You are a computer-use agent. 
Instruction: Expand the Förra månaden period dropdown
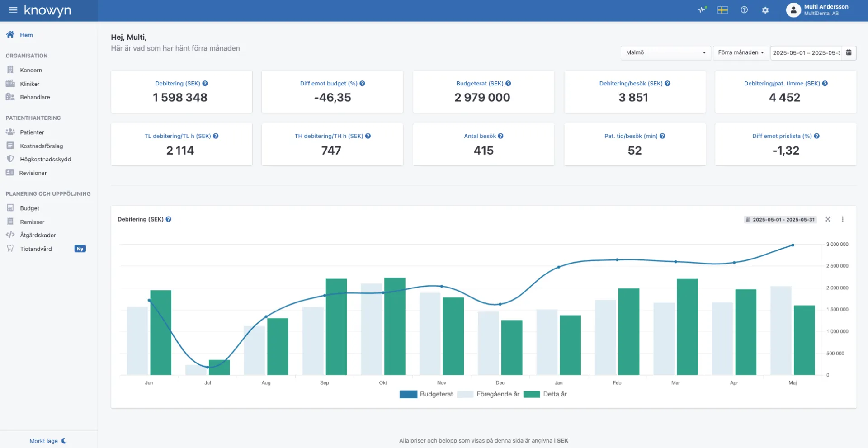point(741,53)
